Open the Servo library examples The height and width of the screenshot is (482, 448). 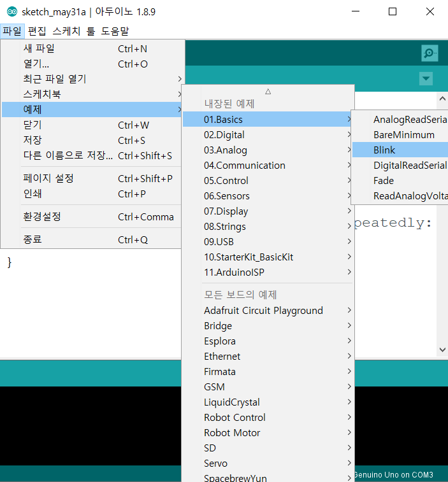[268, 464]
